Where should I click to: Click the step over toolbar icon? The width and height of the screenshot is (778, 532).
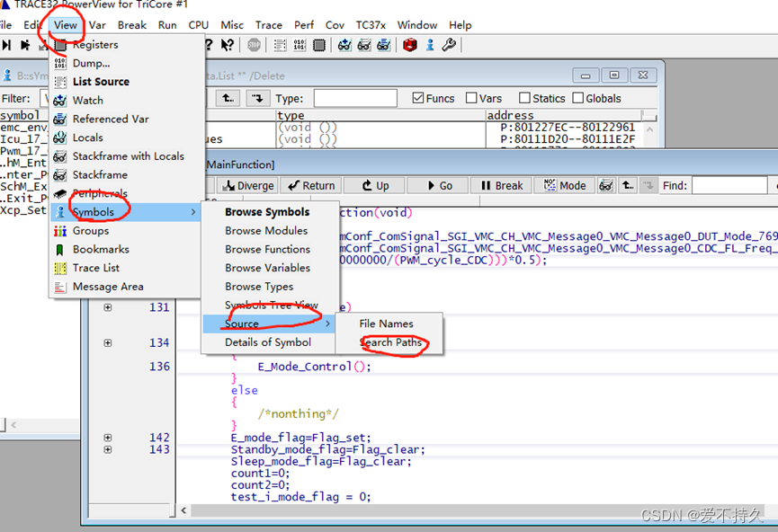25,45
